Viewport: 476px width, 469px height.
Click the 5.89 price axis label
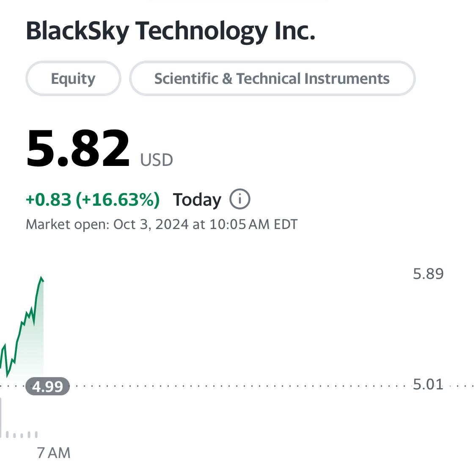tap(428, 274)
